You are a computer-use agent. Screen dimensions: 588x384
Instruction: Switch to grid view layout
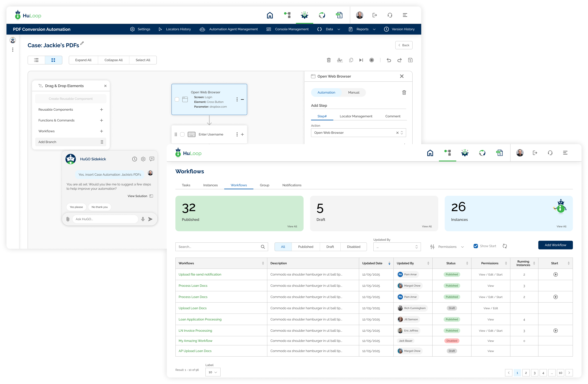tap(53, 60)
